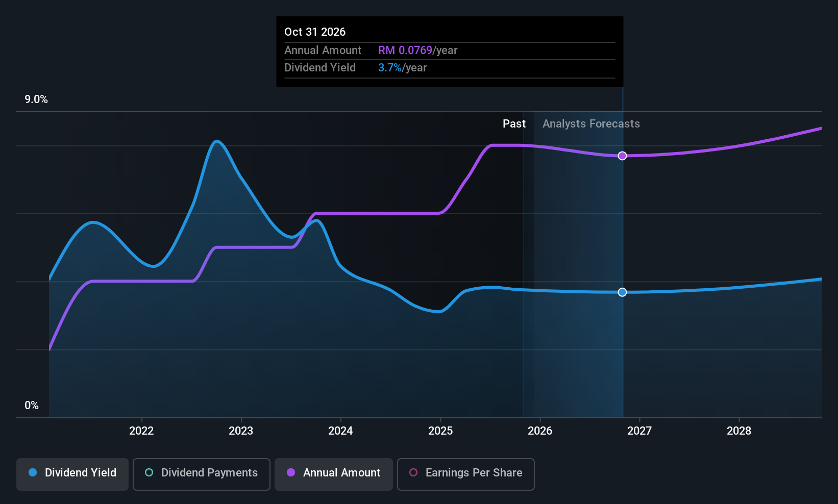Click the blue data point marker on Dividend Yield line

(x=622, y=292)
